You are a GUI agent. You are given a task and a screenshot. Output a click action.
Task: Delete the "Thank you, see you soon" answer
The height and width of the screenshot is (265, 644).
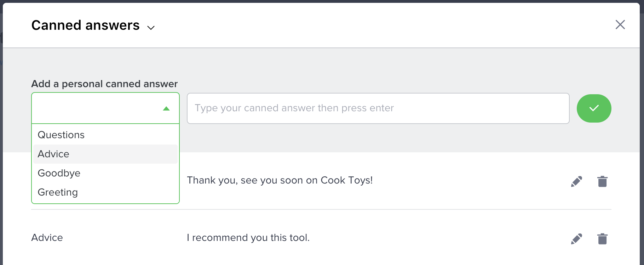coord(602,181)
